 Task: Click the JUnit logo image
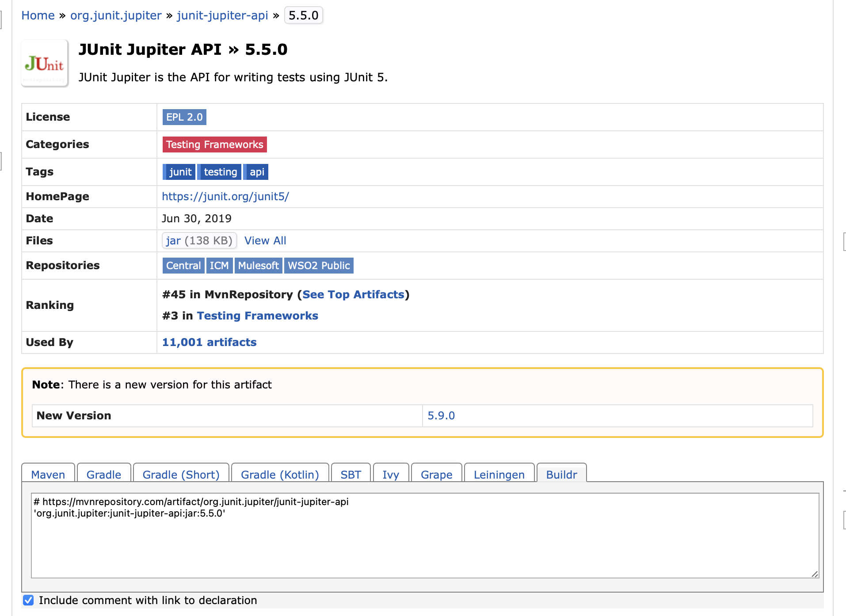(45, 63)
